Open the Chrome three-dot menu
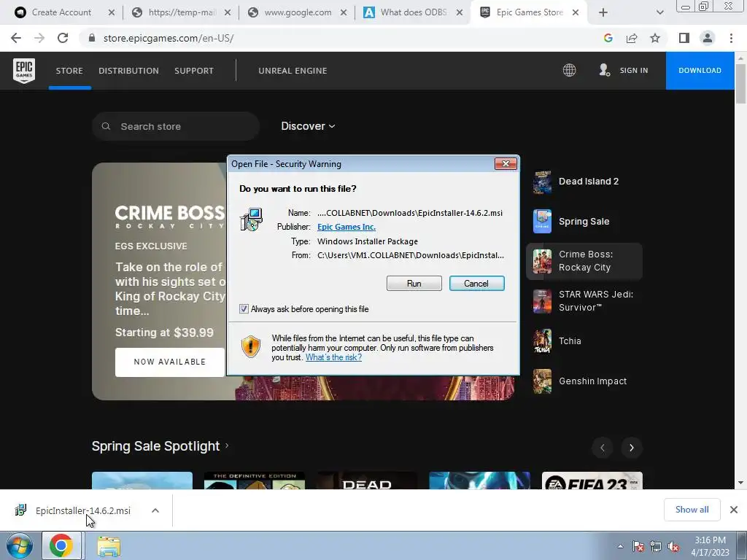The width and height of the screenshot is (747, 560). [731, 38]
